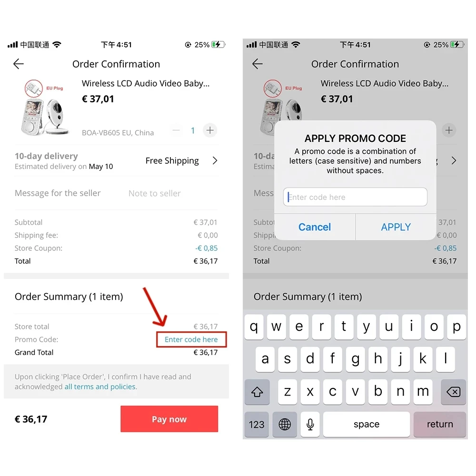Increase quantity with the plus button on left screen

[210, 130]
